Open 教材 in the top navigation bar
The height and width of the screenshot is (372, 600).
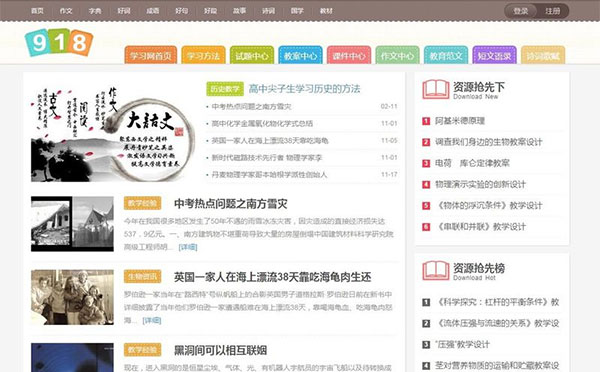pyautogui.click(x=326, y=11)
